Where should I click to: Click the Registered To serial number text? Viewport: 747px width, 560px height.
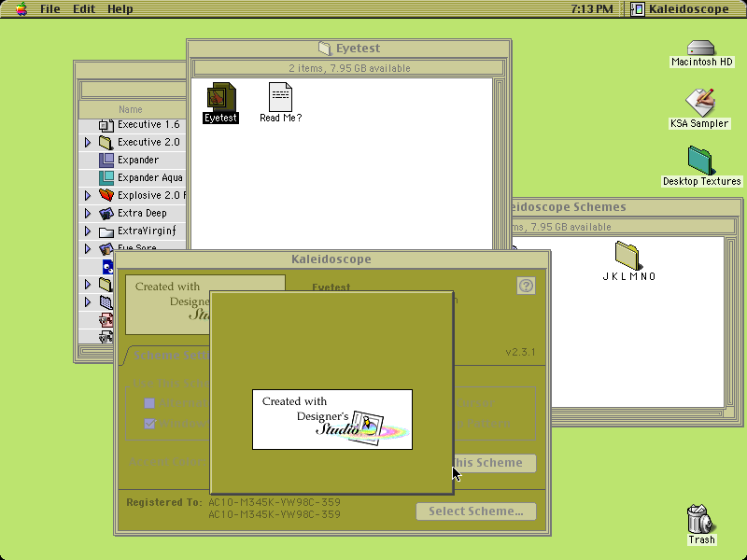click(x=275, y=508)
